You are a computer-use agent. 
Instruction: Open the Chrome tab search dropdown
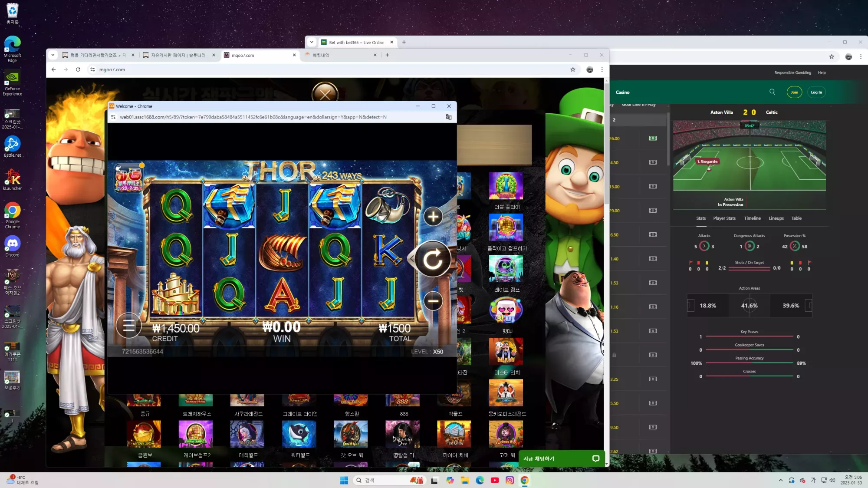(53, 55)
